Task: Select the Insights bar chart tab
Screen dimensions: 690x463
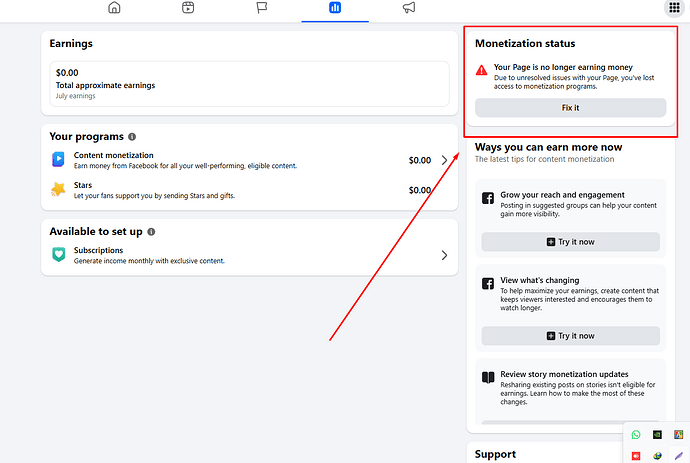Action: tap(335, 7)
